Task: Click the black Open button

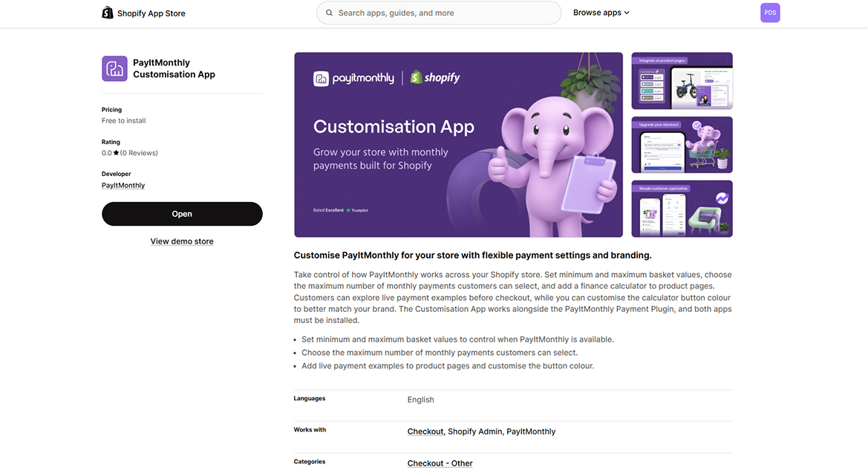Action: [x=182, y=214]
